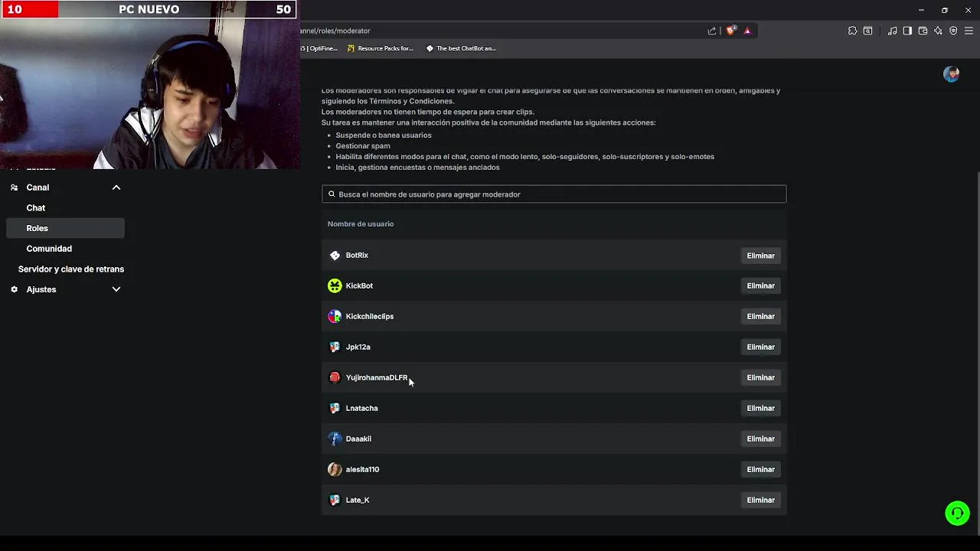Open Leo AI sparkle icon
Image resolution: width=980 pixels, height=551 pixels.
tap(938, 31)
